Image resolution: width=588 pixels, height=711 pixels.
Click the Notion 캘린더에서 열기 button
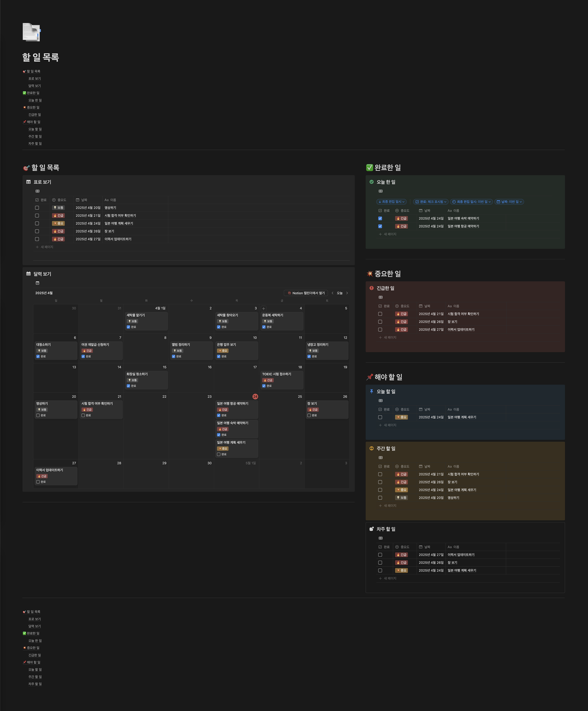[x=306, y=293]
